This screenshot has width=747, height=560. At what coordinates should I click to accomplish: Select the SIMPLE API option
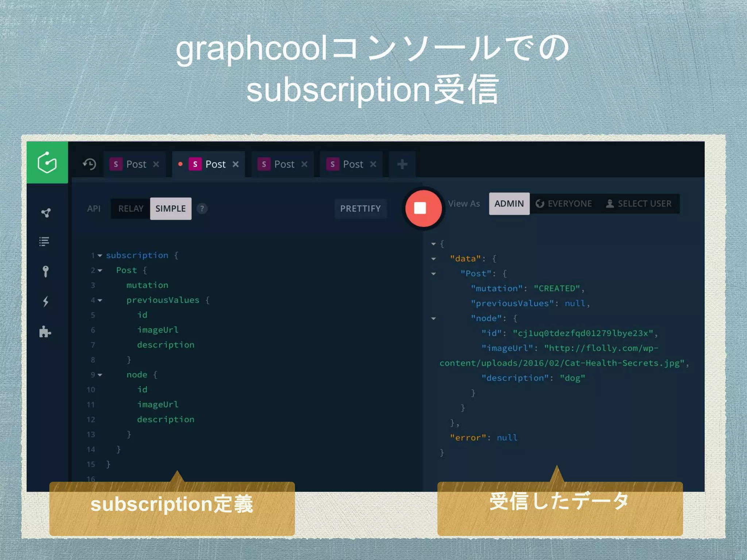pos(171,209)
